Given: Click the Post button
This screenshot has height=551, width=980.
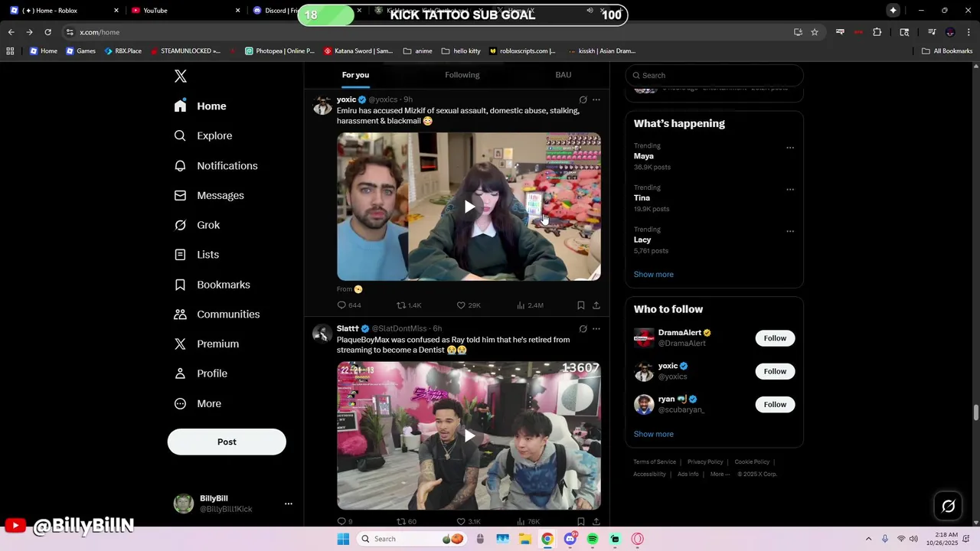Looking at the screenshot, I should (227, 442).
